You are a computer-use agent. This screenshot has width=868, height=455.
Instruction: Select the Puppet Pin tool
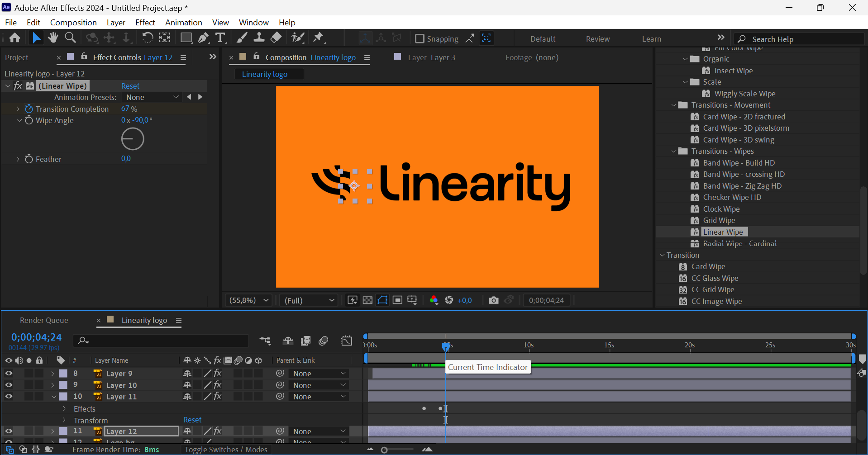coord(319,38)
